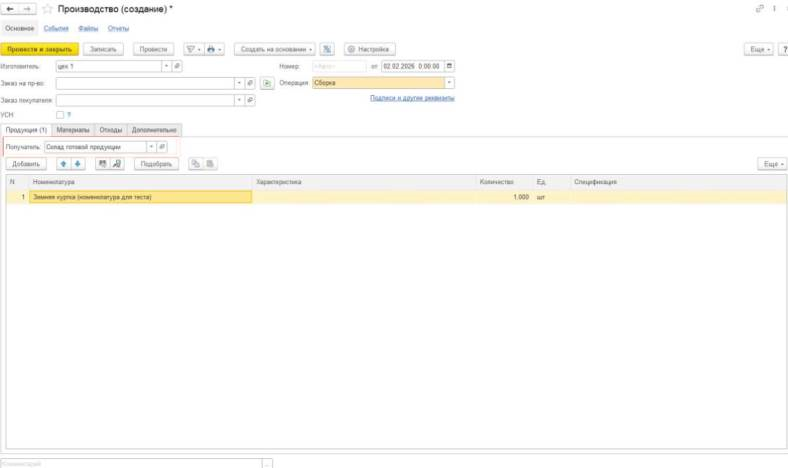Select the Материалы tab
Image resolution: width=788 pixels, height=468 pixels.
(x=73, y=130)
